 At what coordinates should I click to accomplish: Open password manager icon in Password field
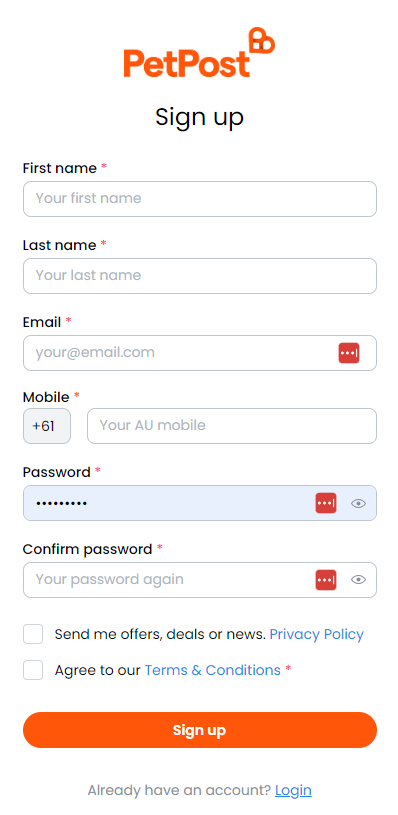coord(326,503)
